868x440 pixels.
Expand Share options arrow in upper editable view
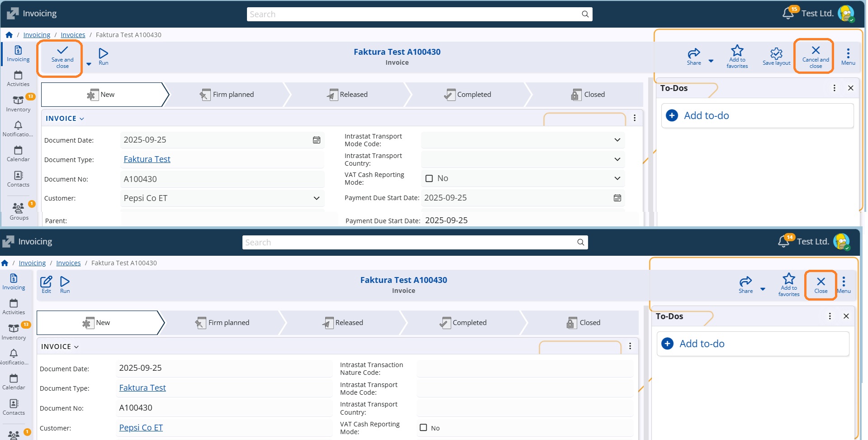[711, 61]
